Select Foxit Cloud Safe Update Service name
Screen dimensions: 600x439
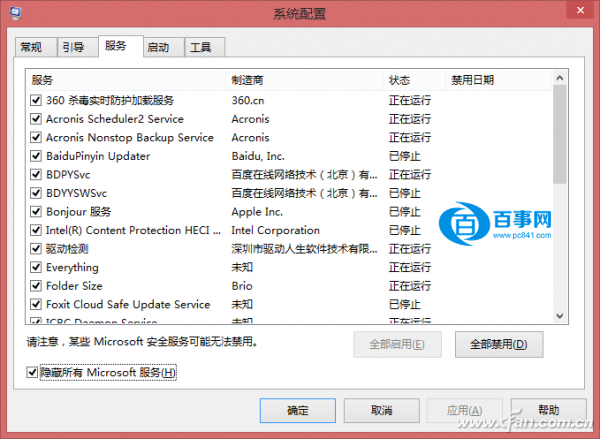tap(128, 305)
